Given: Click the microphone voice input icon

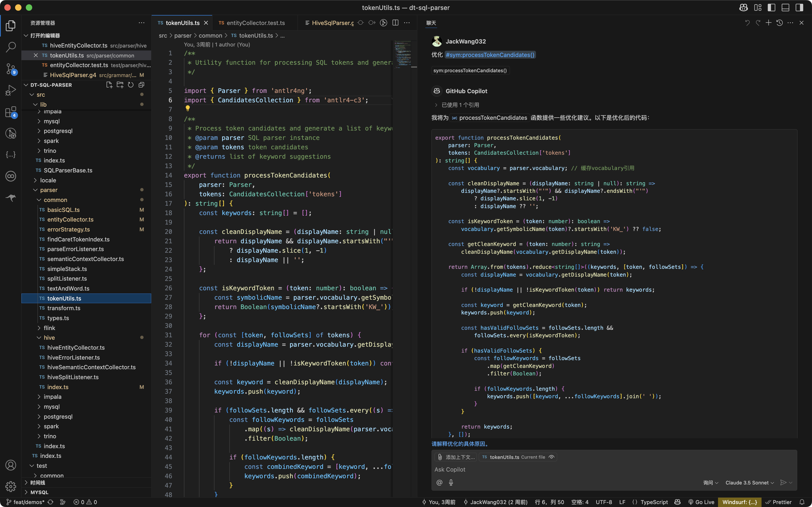Looking at the screenshot, I should point(451,482).
